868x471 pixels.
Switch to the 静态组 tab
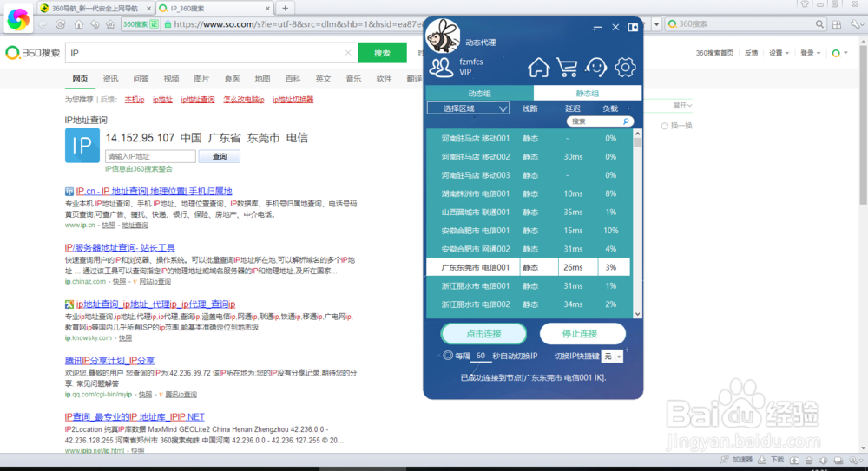pos(587,93)
